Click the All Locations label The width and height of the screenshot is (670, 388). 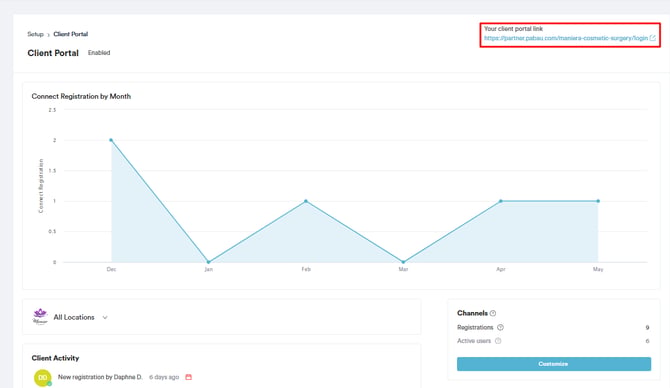(74, 317)
